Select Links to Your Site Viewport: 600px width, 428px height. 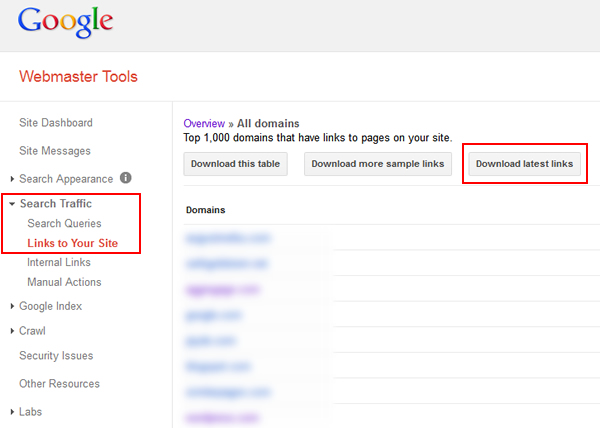coord(72,243)
